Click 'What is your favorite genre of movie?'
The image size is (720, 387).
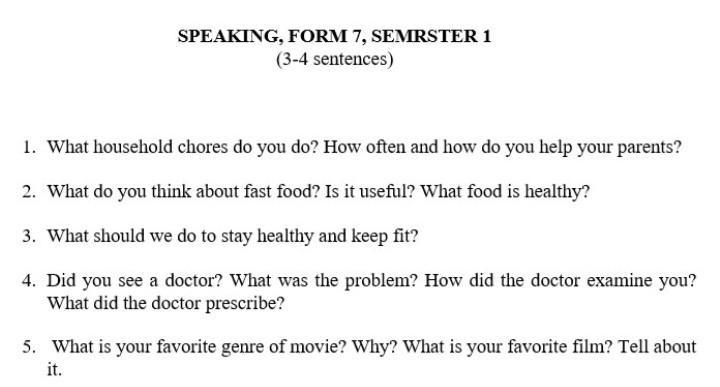pos(199,347)
